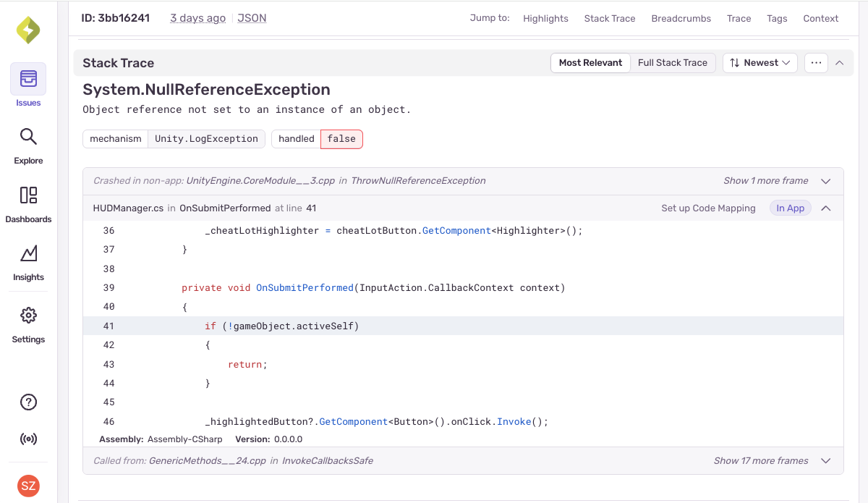Enable Most Relevant stack trace view
This screenshot has width=868, height=503.
pos(590,62)
